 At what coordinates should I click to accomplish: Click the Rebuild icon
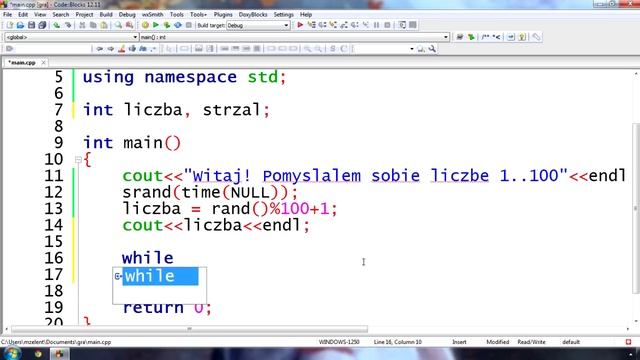(178, 25)
